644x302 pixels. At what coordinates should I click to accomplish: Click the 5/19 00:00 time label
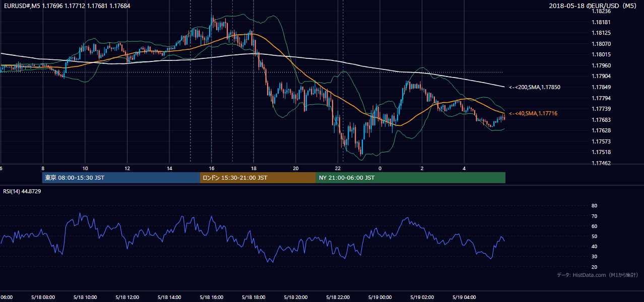(380, 297)
